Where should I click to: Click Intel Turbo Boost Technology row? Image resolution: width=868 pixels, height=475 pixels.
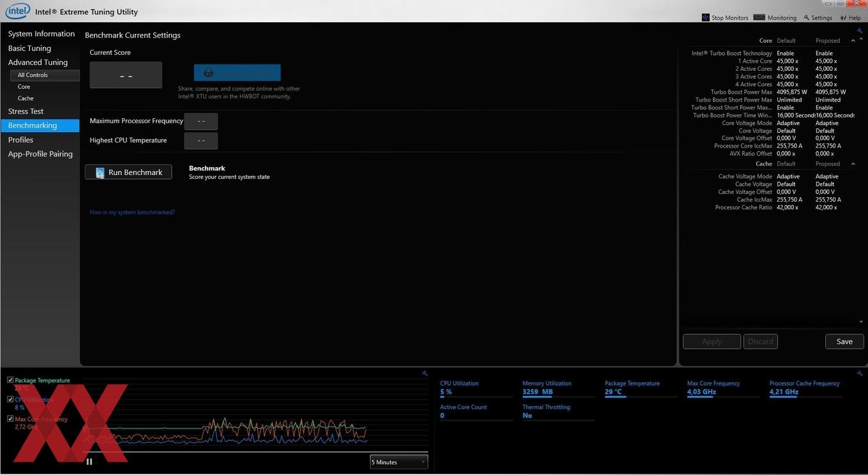click(x=769, y=54)
